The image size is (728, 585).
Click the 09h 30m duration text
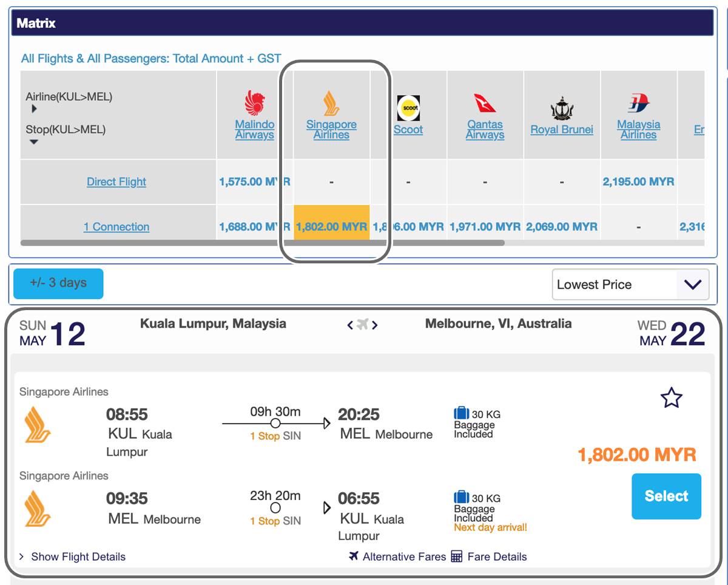[275, 411]
